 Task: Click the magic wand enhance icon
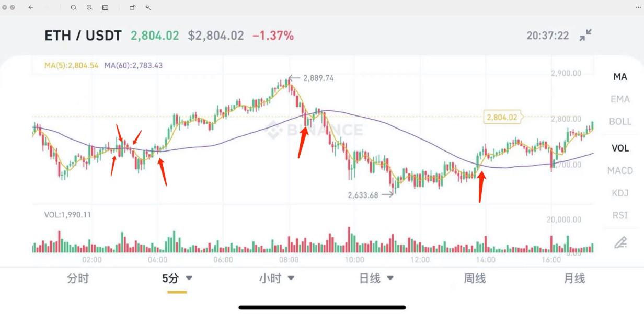148,8
